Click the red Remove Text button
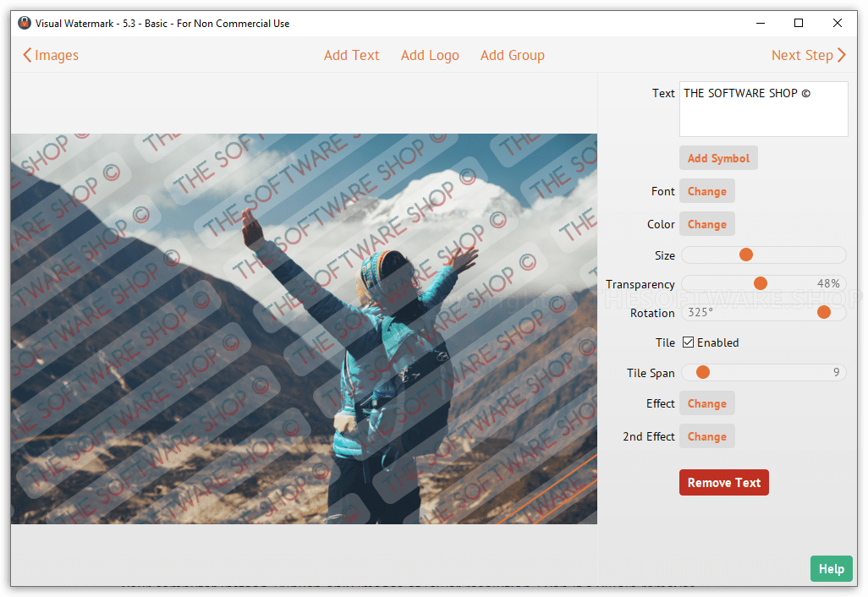868x597 pixels. pyautogui.click(x=723, y=483)
